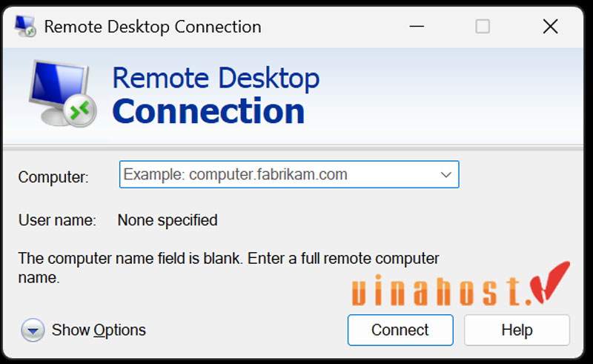The width and height of the screenshot is (593, 364).
Task: Minimize the Remote Desktop Connection window
Action: click(414, 27)
